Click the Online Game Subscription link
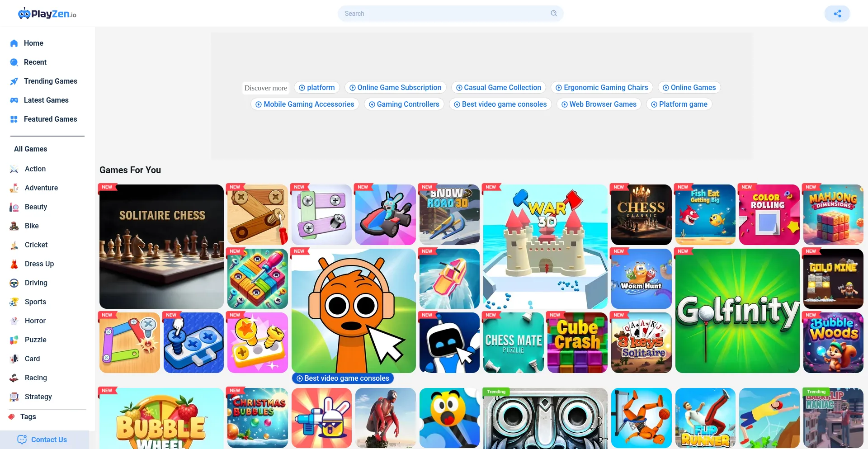 point(396,88)
